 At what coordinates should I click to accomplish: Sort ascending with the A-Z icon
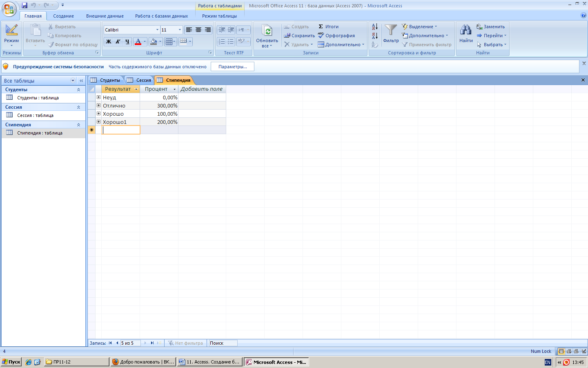tap(375, 27)
